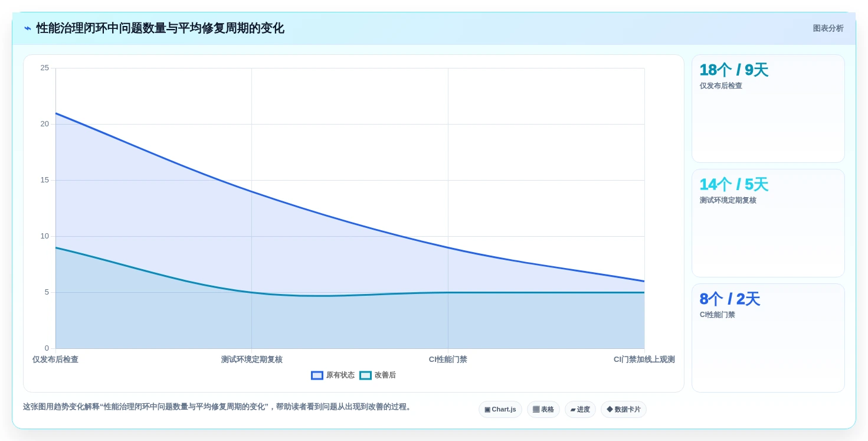Image resolution: width=868 pixels, height=441 pixels.
Task: Open the 8个 / 2天 data card
Action: 768,338
